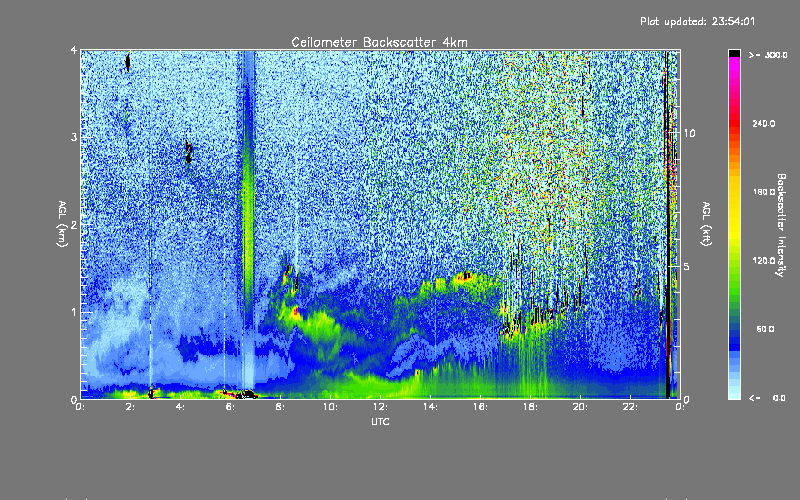This screenshot has width=800, height=500.
Task: Click the black top swatch of colorbar
Action: [734, 53]
